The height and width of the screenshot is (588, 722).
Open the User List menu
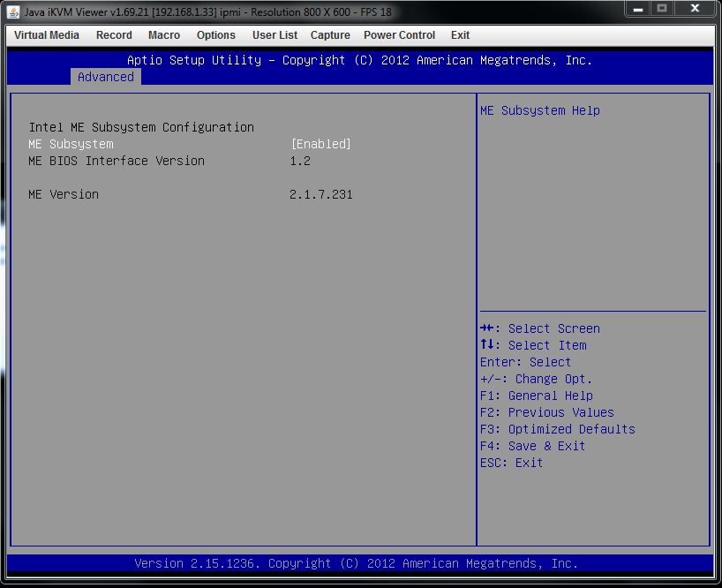tap(275, 35)
